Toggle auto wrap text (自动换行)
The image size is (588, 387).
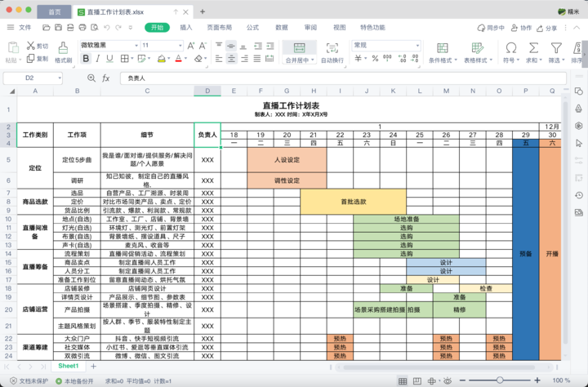(332, 51)
